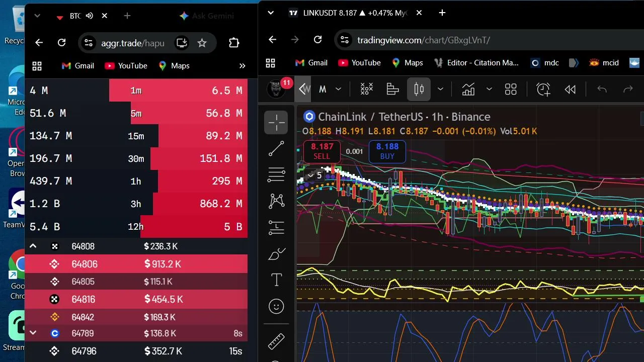Open the chart patterns tool group

point(276,201)
